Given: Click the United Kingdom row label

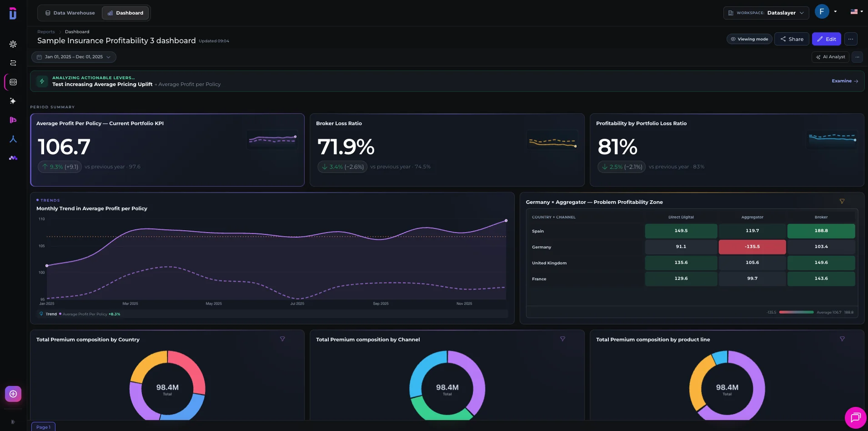Looking at the screenshot, I should [549, 263].
